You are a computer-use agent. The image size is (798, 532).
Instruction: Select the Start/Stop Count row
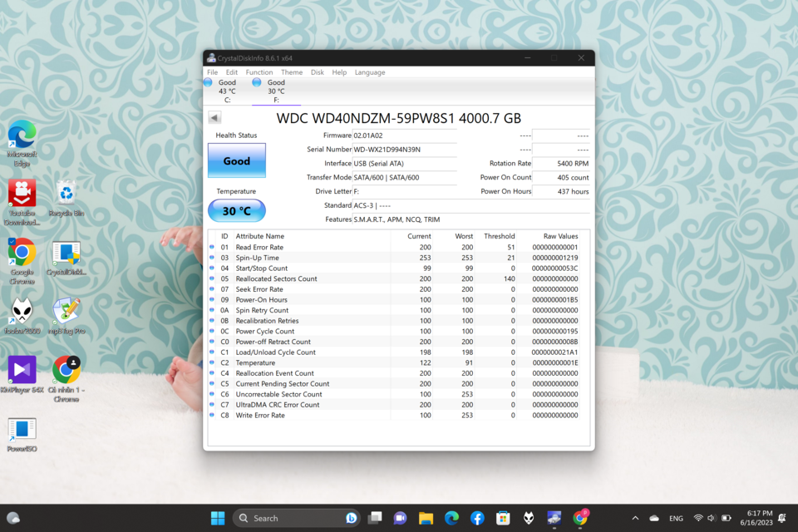395,268
